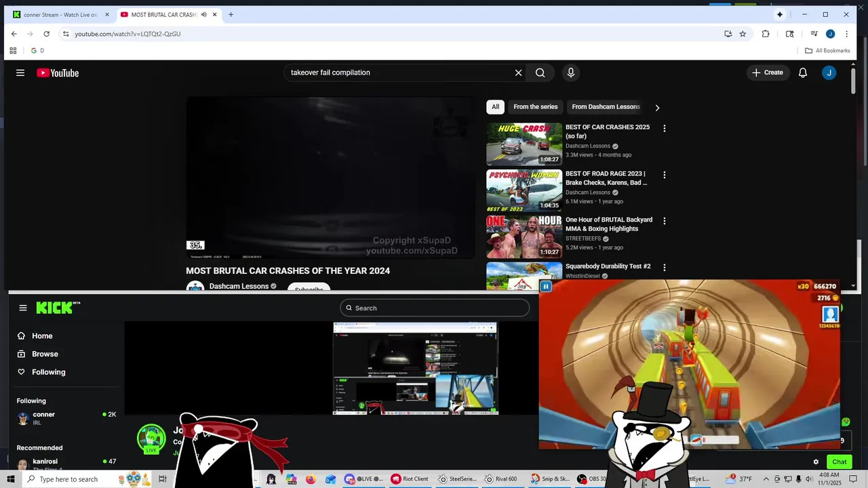Open Snip & Sketch from the taskbar
Image resolution: width=868 pixels, height=488 pixels.
(x=550, y=479)
